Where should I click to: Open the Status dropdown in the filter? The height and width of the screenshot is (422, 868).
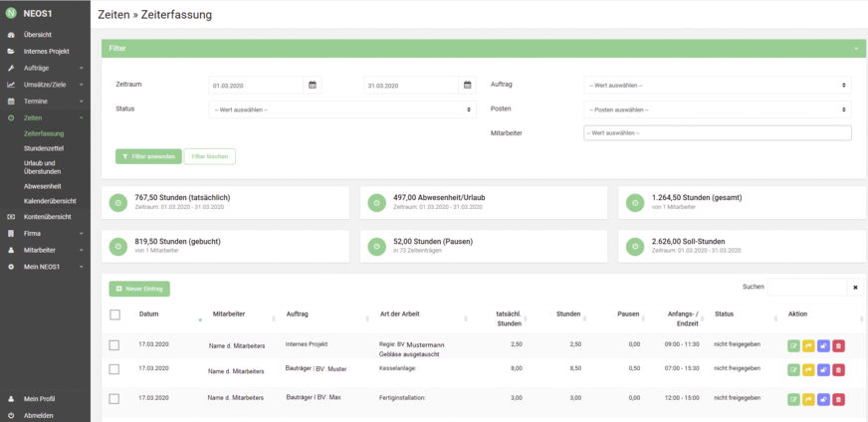point(341,109)
